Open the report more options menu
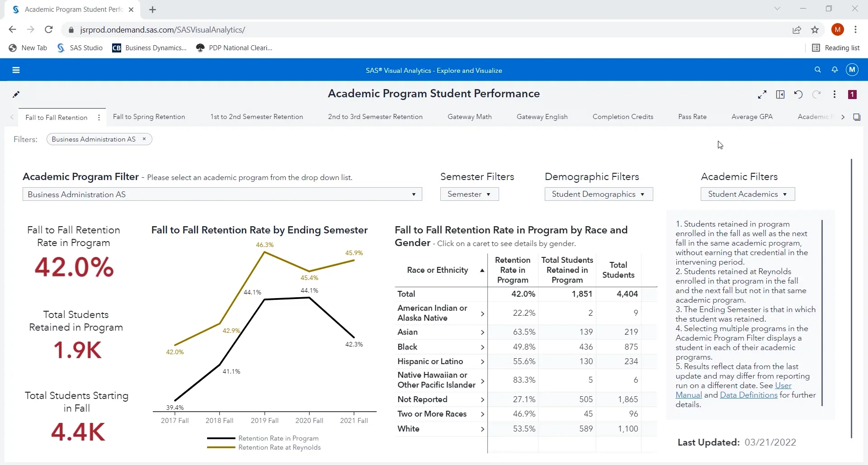Image resolution: width=868 pixels, height=465 pixels. 835,94
